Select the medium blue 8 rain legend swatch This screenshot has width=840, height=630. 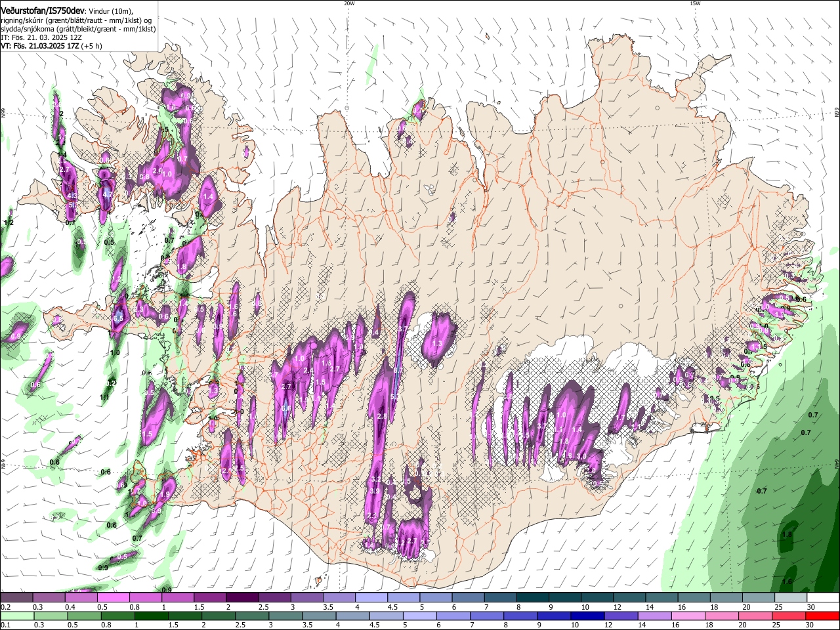(x=520, y=616)
